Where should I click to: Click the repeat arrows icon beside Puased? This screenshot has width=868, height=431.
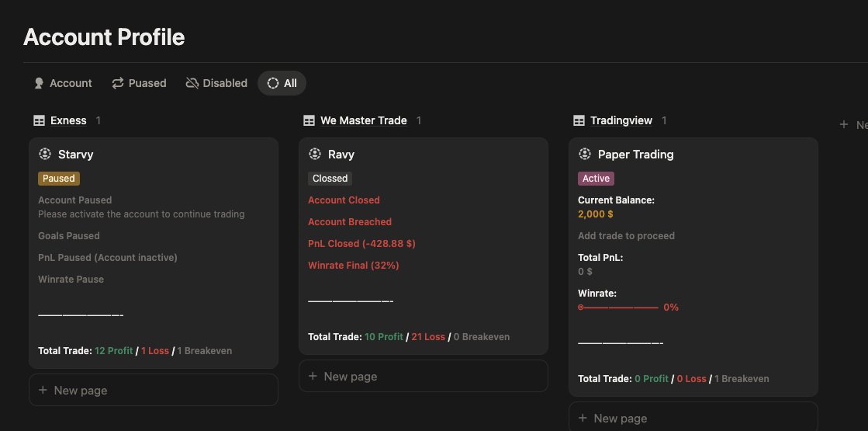coord(118,83)
